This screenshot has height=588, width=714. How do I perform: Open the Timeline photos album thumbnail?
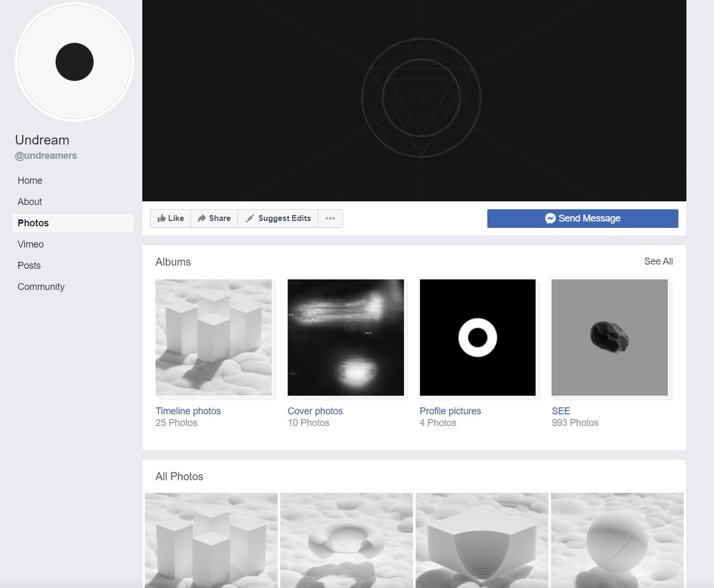coord(214,337)
